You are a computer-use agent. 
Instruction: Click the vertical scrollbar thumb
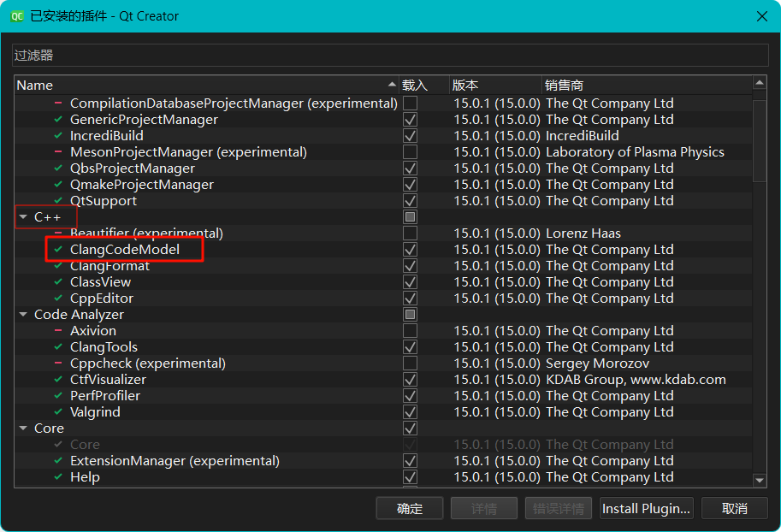pyautogui.click(x=760, y=141)
